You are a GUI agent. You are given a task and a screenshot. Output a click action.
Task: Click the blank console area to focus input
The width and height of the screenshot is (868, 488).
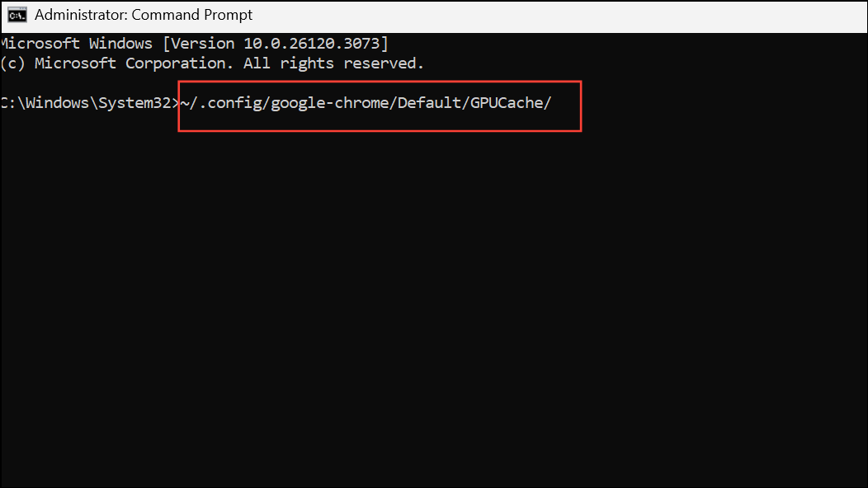click(413, 289)
